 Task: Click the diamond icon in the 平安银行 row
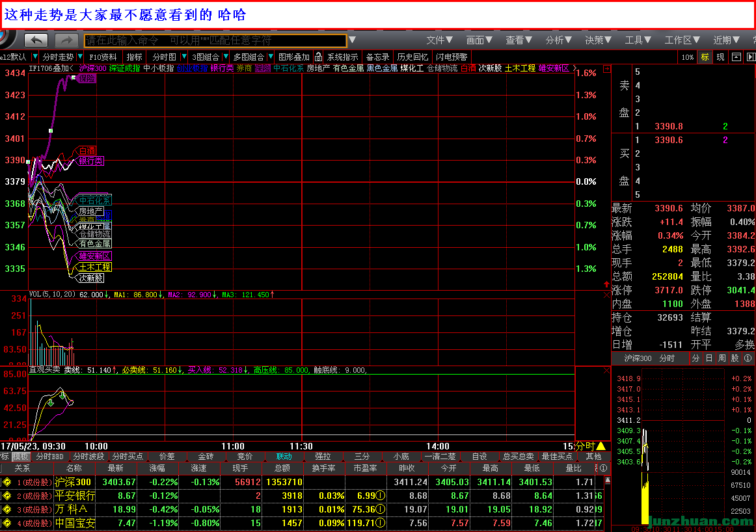click(7, 496)
